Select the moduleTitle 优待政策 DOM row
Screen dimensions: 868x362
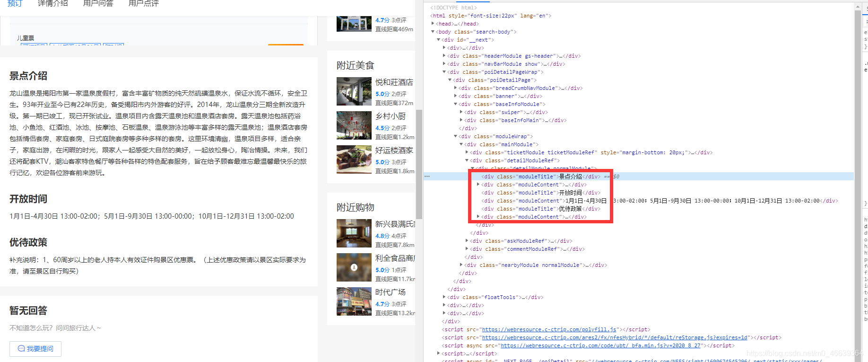coord(541,209)
